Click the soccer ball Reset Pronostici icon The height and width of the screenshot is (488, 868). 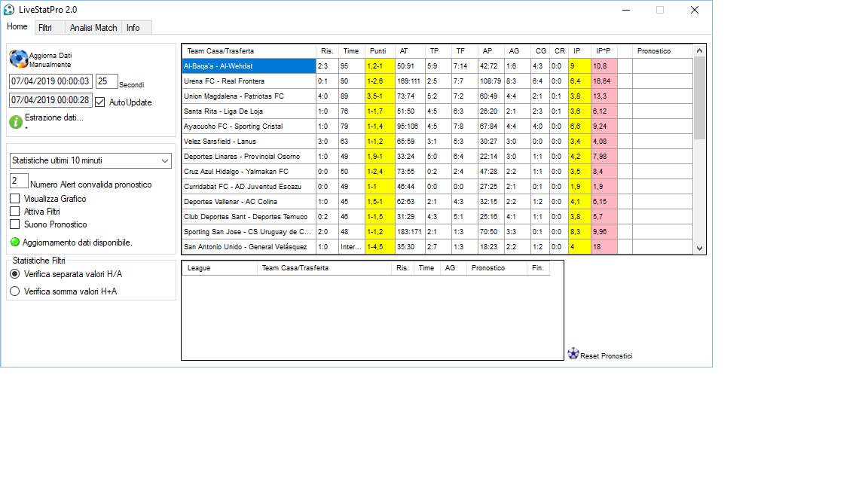[x=573, y=353]
